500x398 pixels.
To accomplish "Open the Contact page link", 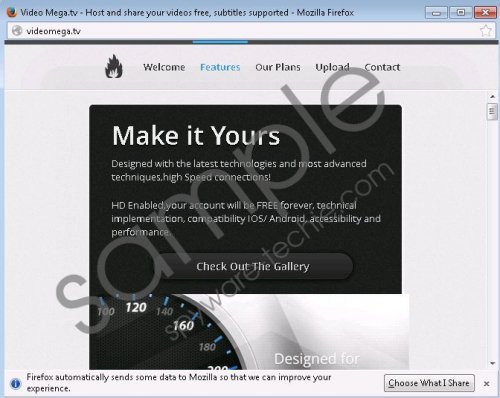I will [x=382, y=67].
